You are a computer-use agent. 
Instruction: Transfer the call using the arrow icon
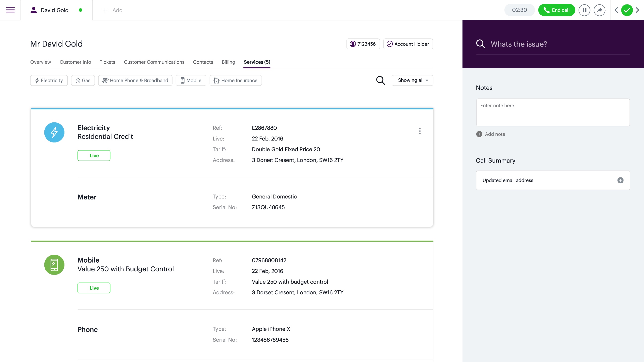599,10
